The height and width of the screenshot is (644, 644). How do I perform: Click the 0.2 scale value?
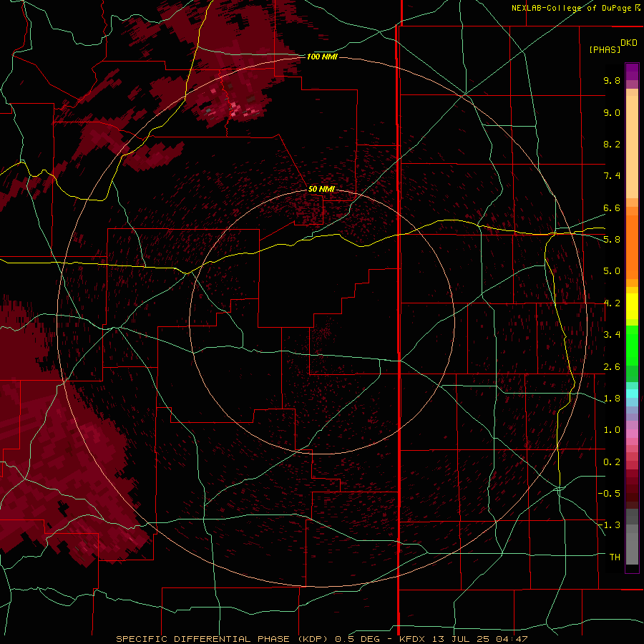tap(612, 462)
